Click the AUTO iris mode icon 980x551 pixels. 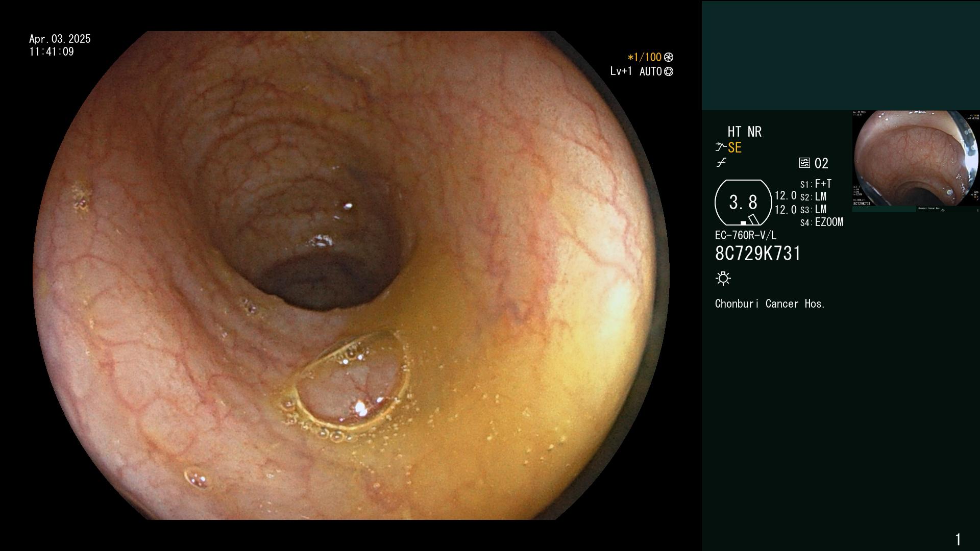coord(669,72)
